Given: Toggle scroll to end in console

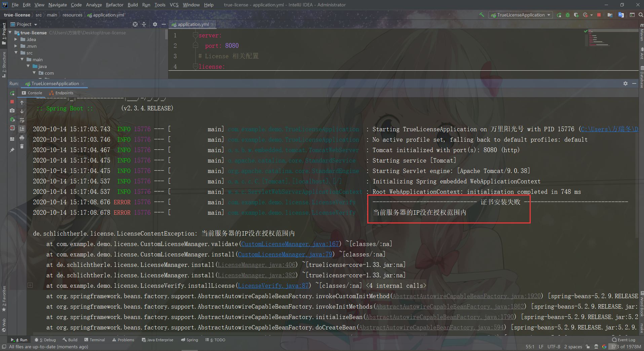Looking at the screenshot, I should click(22, 128).
